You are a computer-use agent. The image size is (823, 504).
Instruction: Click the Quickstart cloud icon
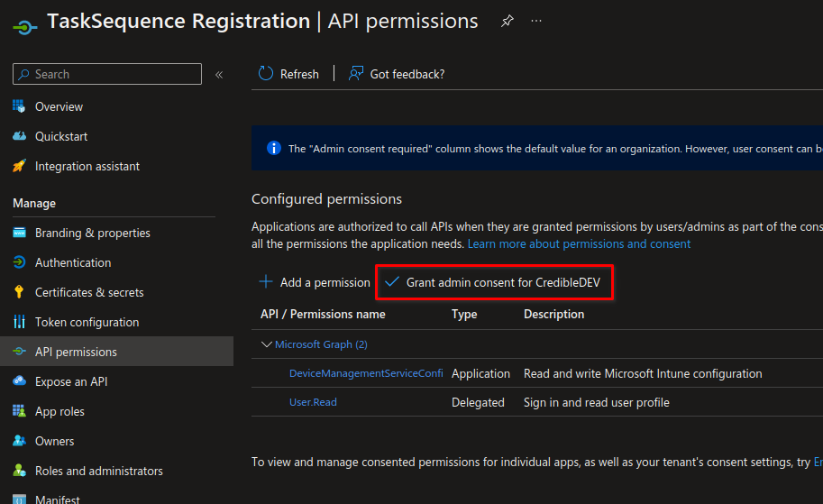20,136
